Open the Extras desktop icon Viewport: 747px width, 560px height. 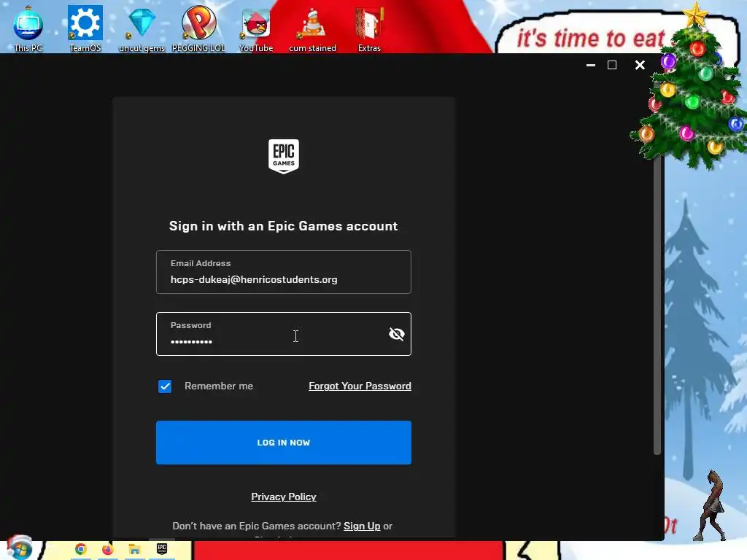click(x=369, y=28)
